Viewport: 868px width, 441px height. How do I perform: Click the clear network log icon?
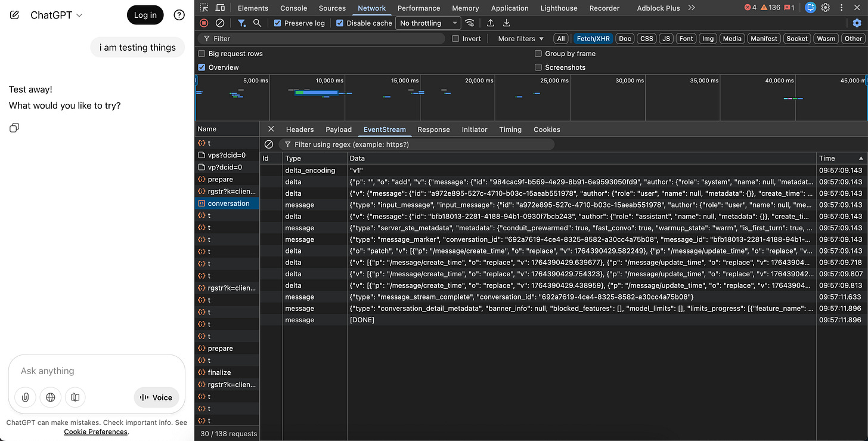[x=220, y=23]
